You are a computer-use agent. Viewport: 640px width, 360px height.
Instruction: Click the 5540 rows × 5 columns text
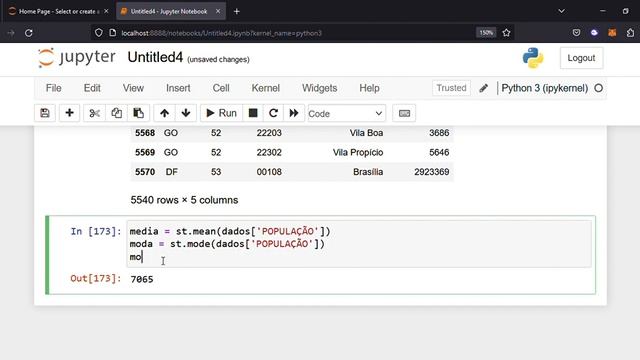(x=184, y=200)
